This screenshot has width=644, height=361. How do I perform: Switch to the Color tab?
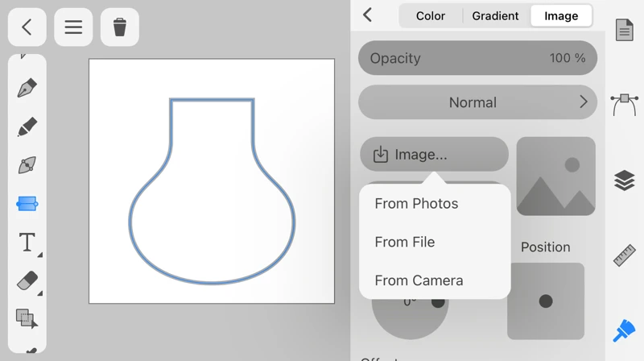click(x=431, y=15)
